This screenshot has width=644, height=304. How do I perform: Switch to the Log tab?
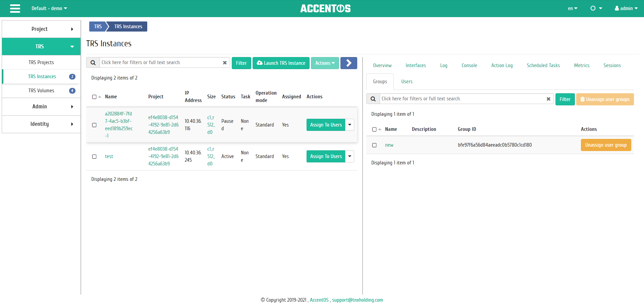pyautogui.click(x=444, y=65)
